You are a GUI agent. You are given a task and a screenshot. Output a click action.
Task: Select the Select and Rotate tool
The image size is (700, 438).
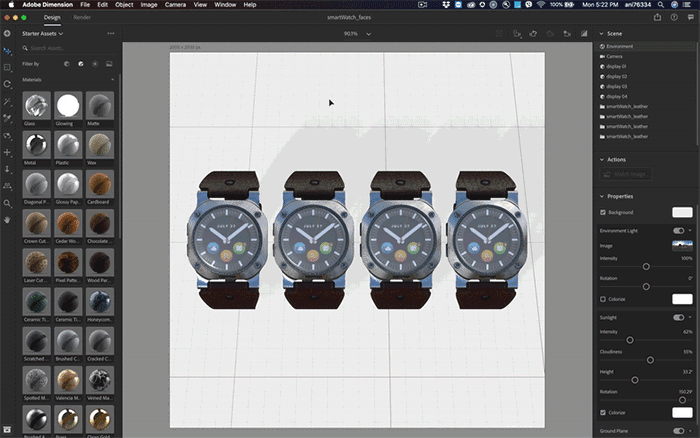tap(7, 84)
